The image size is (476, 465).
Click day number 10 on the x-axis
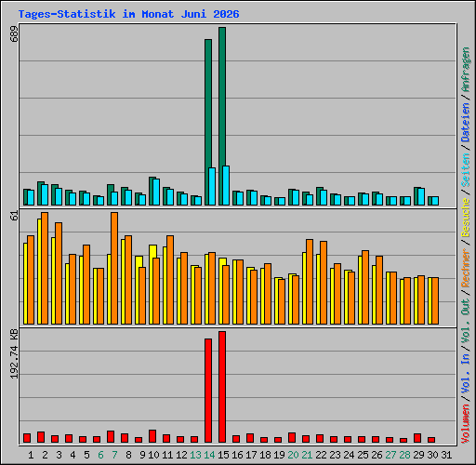pos(153,455)
